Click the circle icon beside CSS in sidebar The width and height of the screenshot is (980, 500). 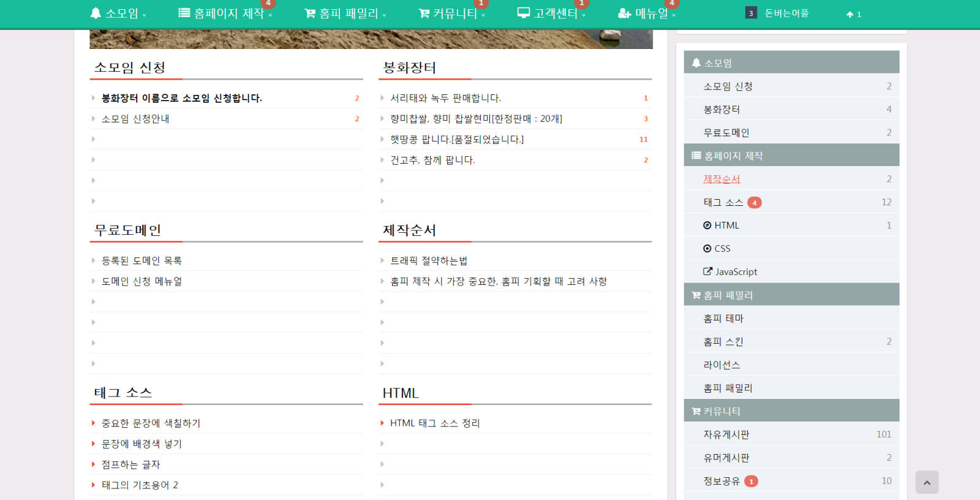pos(707,248)
